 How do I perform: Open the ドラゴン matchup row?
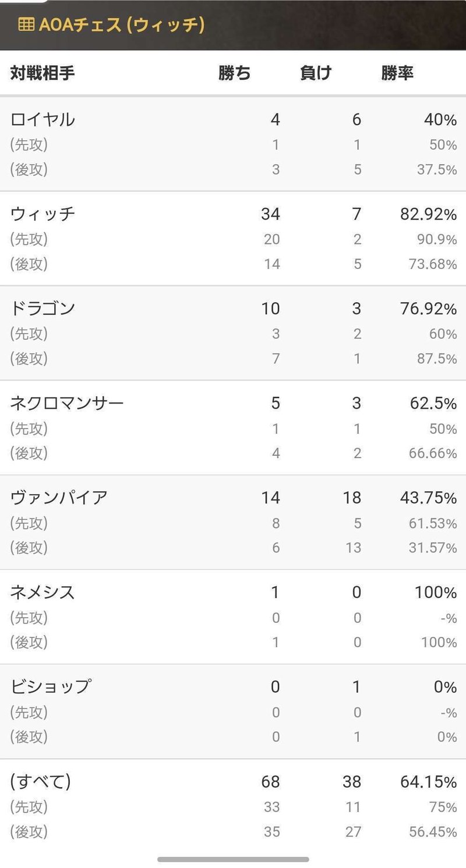pyautogui.click(x=43, y=309)
